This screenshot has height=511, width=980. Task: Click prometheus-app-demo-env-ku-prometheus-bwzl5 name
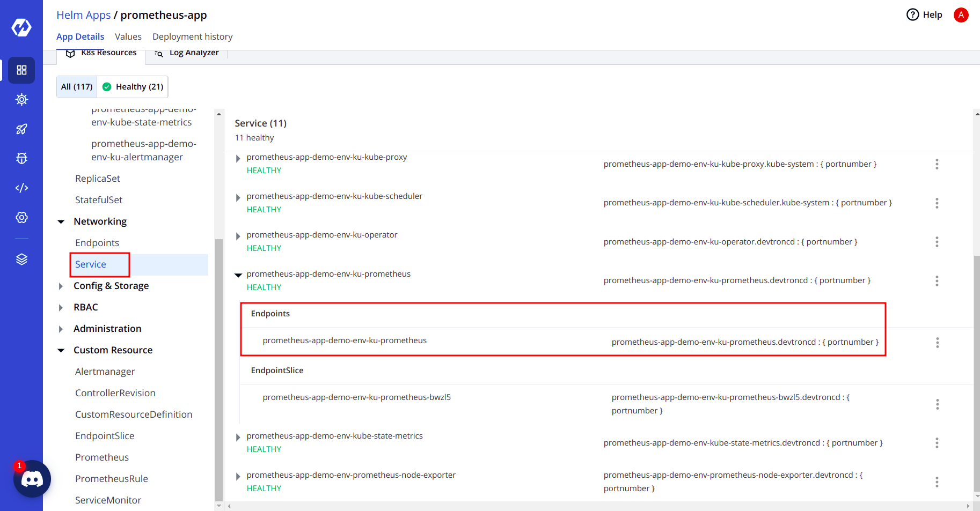coord(357,397)
